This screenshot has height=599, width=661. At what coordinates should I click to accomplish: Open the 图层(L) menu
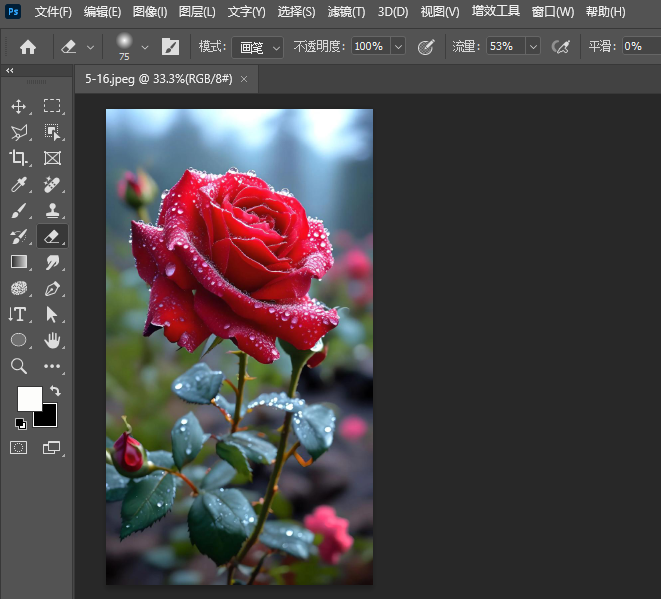tap(197, 12)
